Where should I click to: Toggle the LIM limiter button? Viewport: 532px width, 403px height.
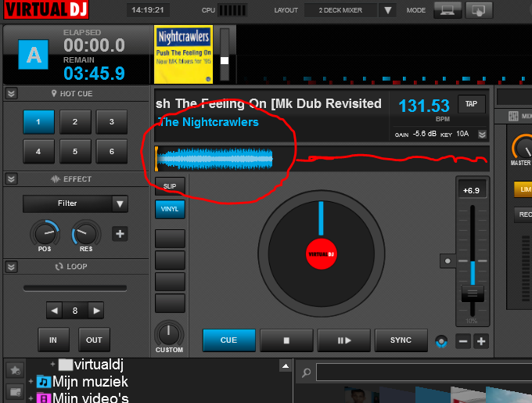[x=523, y=189]
